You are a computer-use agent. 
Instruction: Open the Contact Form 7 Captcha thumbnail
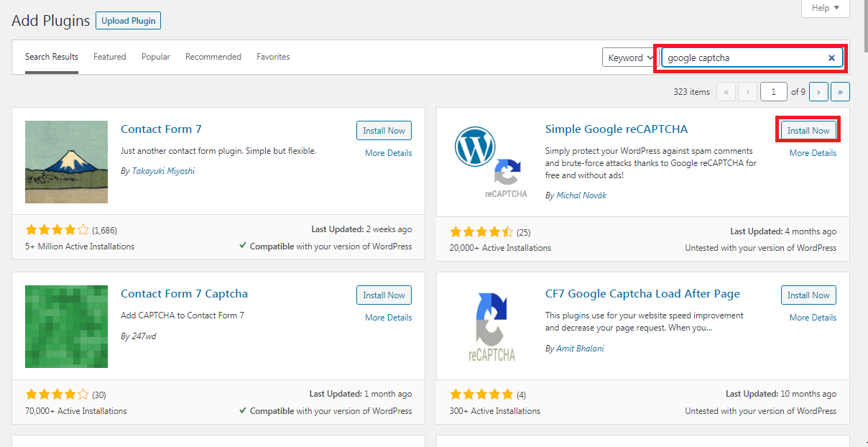point(66,326)
